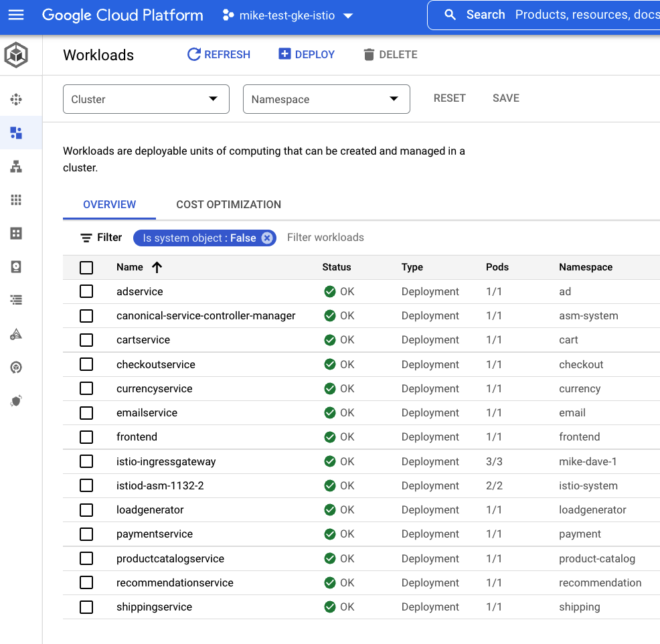The height and width of the screenshot is (644, 660).
Task: Click the Pods column header
Action: [x=497, y=267]
